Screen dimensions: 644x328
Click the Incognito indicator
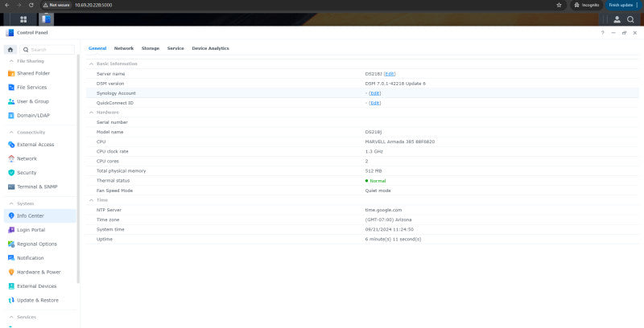[x=587, y=5]
